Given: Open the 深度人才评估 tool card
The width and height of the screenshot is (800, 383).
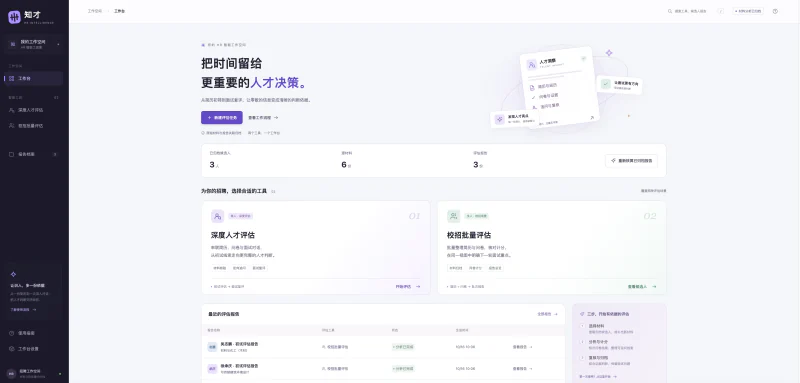Looking at the screenshot, I should click(315, 247).
